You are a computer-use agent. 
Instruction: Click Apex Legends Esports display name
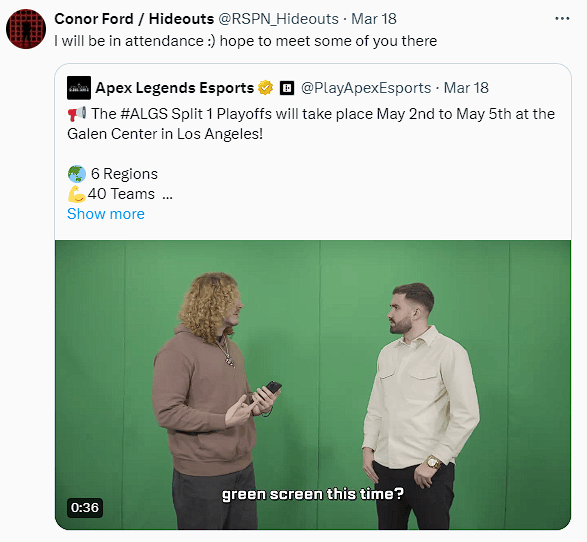174,88
